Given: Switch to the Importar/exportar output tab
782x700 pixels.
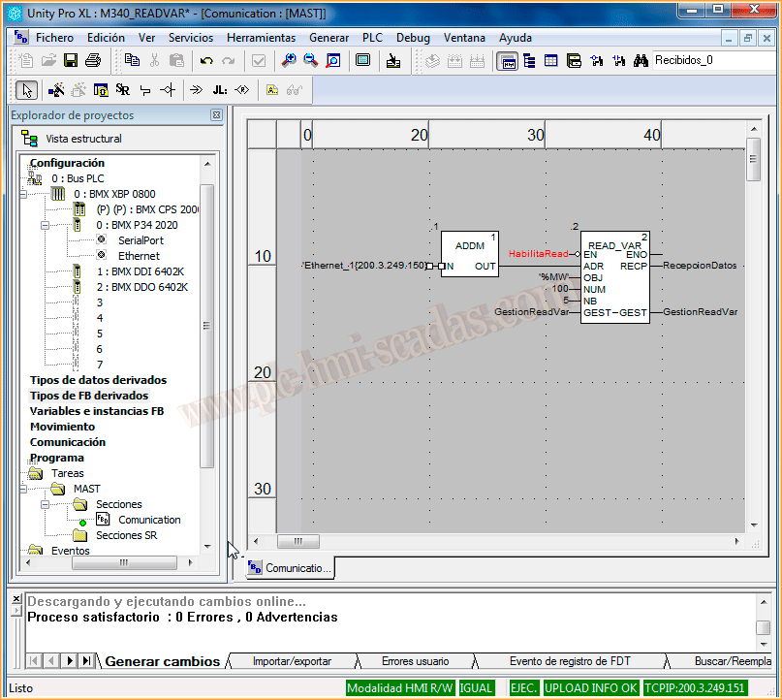Looking at the screenshot, I should pyautogui.click(x=292, y=661).
